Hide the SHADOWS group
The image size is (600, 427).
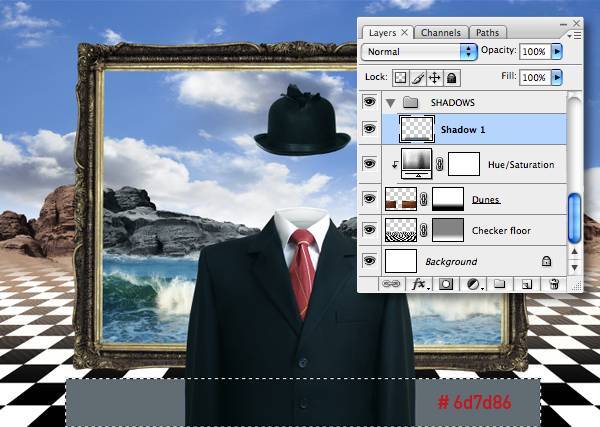coord(369,102)
